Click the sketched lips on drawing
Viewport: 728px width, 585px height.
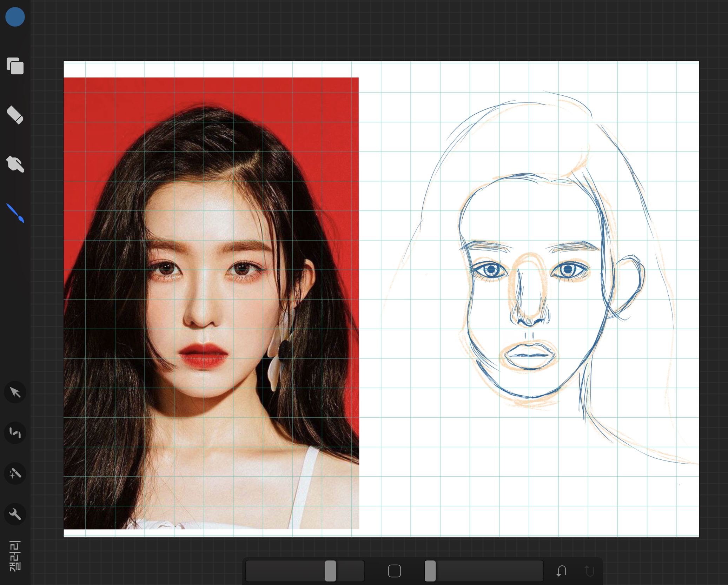tap(529, 355)
